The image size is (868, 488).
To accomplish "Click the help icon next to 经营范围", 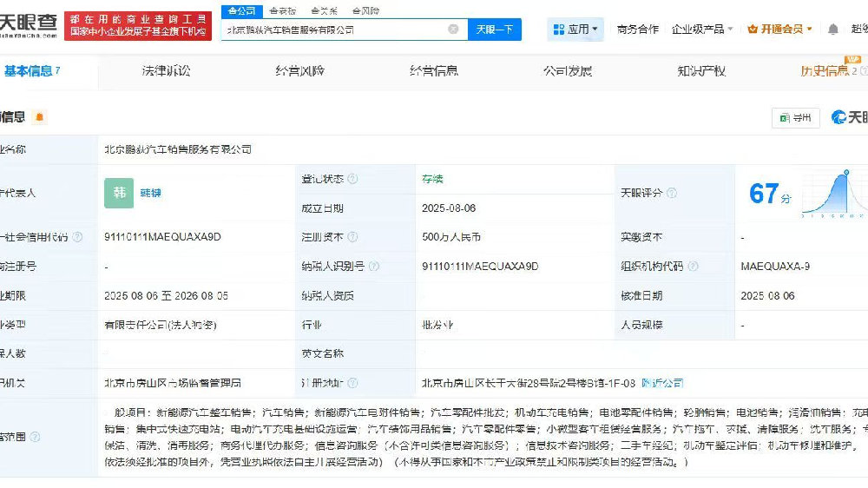I will pyautogui.click(x=35, y=437).
